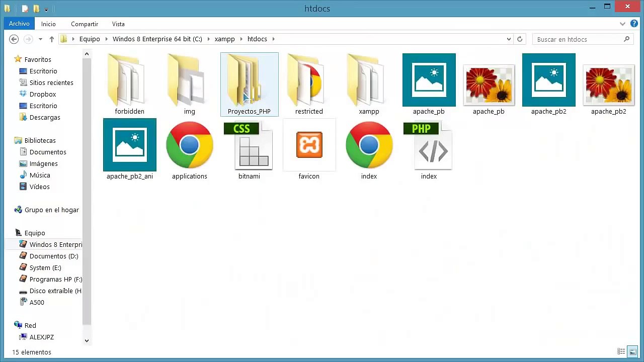
Task: Open the Compartir ribbon tab
Action: click(85, 24)
